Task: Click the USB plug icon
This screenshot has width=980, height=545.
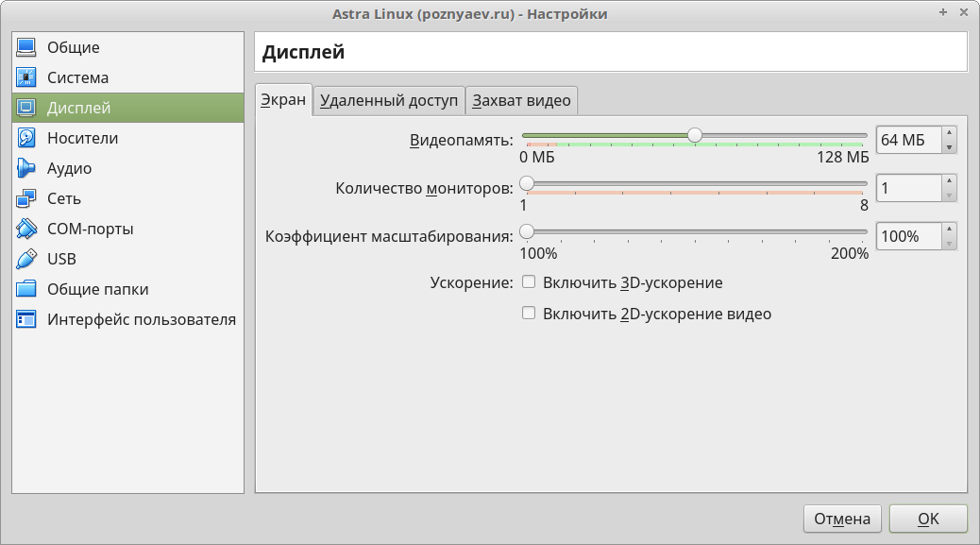Action: [26, 259]
